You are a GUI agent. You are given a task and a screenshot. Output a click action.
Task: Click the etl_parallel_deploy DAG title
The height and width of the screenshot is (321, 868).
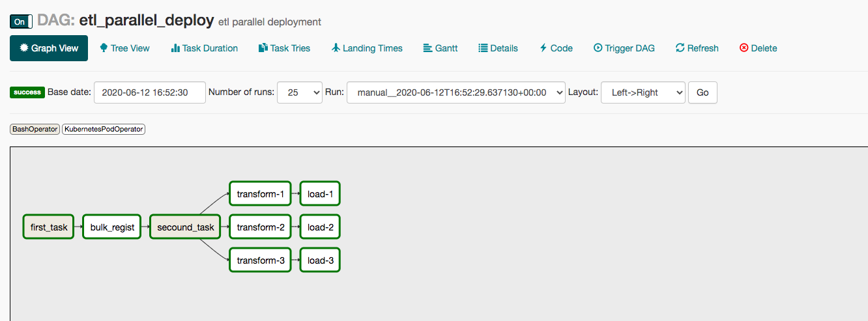pyautogui.click(x=146, y=20)
